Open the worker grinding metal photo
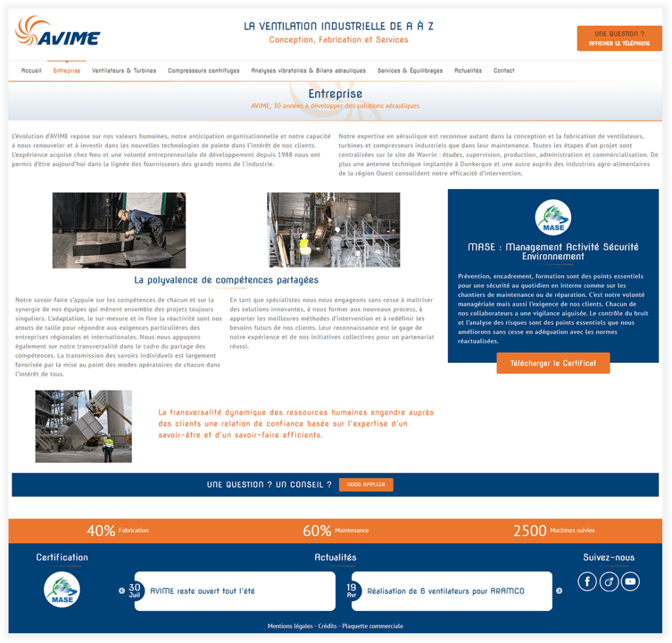The image size is (672, 643). [x=119, y=230]
